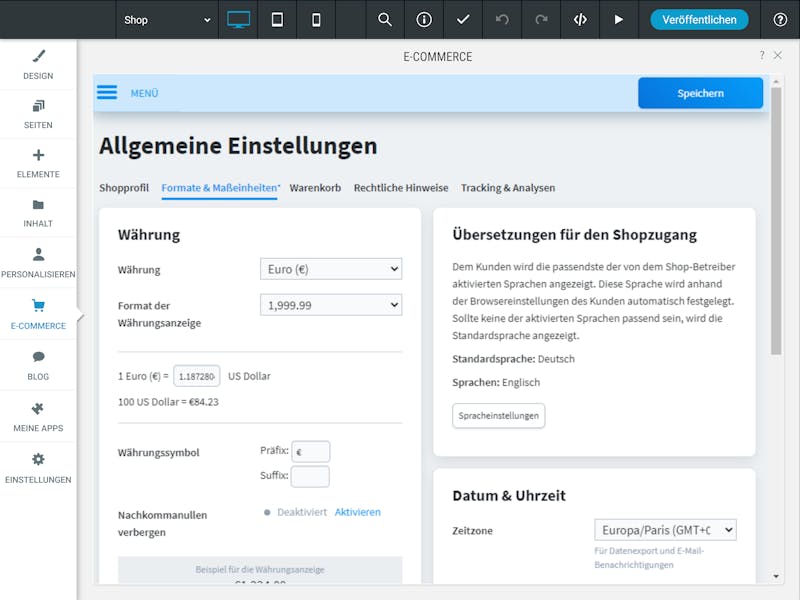Viewport: 800px width, 600px height.
Task: Expand the Shop page selector
Action: pyautogui.click(x=167, y=19)
